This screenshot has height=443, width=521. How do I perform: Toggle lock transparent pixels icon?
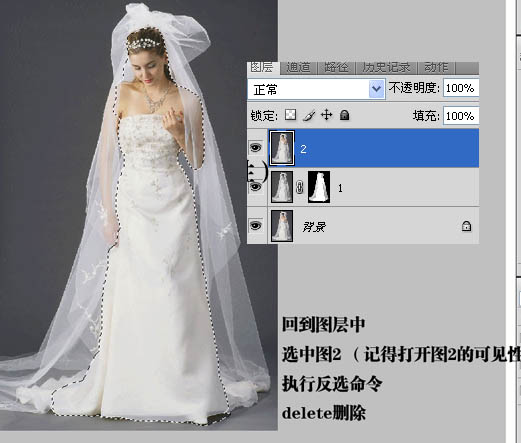pyautogui.click(x=291, y=115)
